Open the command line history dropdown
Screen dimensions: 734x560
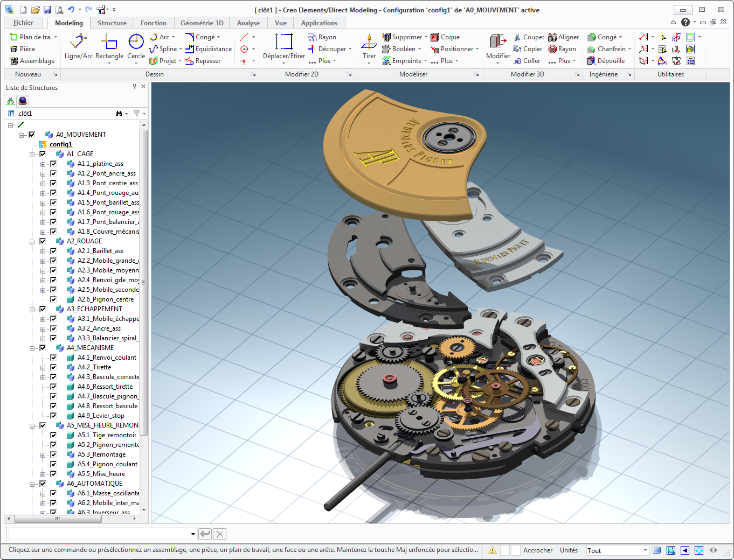tap(193, 534)
